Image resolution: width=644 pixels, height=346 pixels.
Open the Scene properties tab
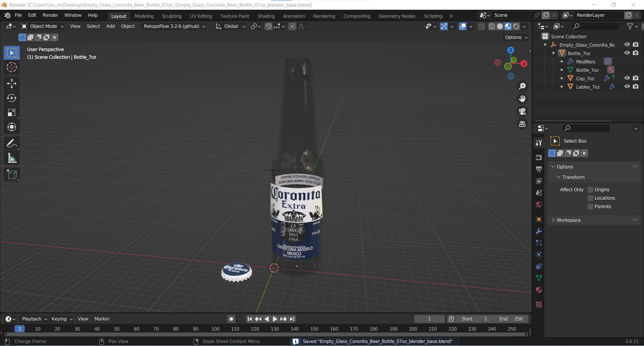pyautogui.click(x=539, y=193)
